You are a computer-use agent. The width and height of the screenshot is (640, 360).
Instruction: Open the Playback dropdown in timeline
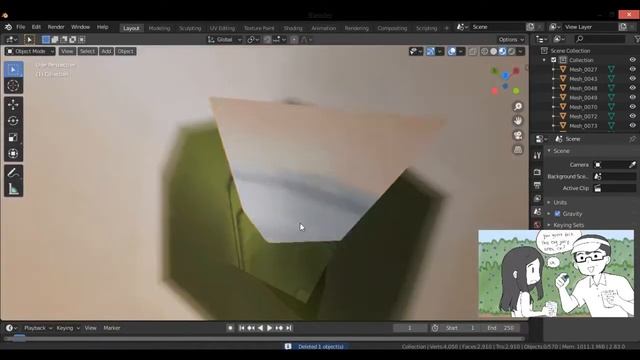pos(38,328)
